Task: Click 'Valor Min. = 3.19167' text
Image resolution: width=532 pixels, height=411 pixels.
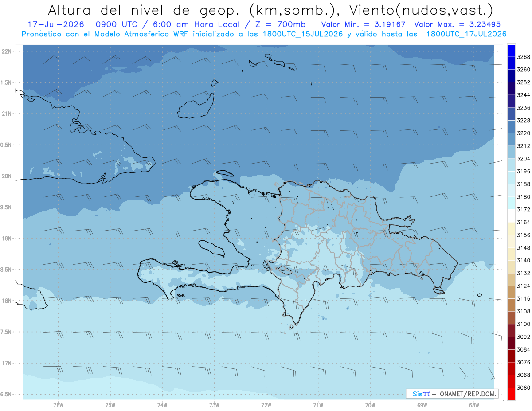Action: tap(364, 24)
